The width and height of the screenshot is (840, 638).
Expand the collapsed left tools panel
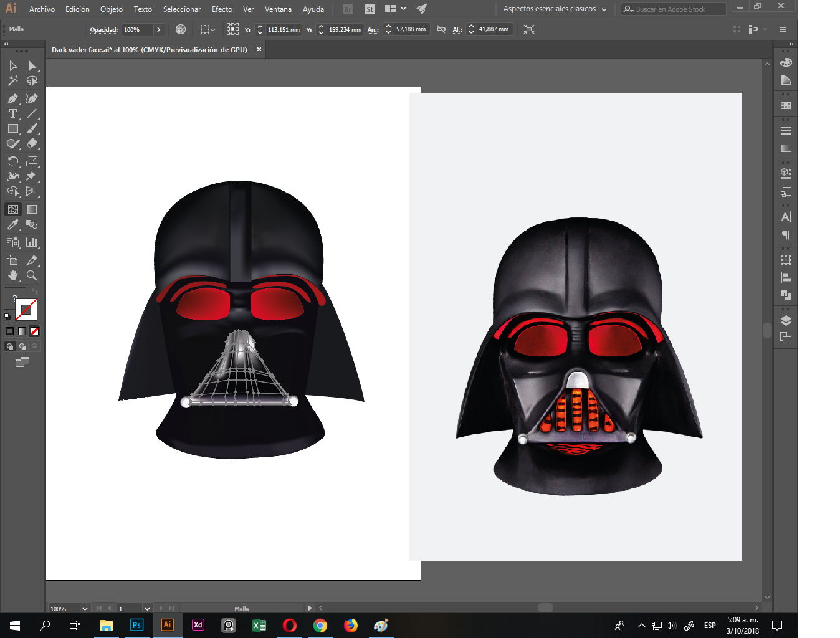point(6,44)
